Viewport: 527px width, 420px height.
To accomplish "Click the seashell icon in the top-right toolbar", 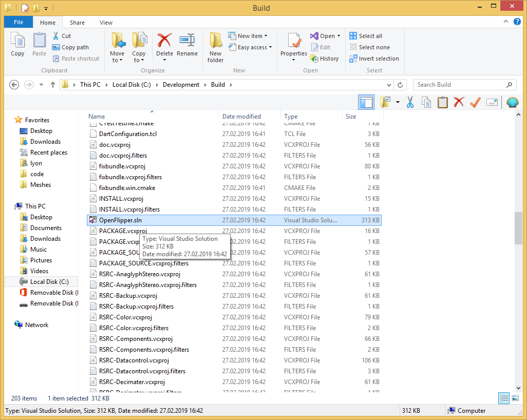I will (x=512, y=102).
